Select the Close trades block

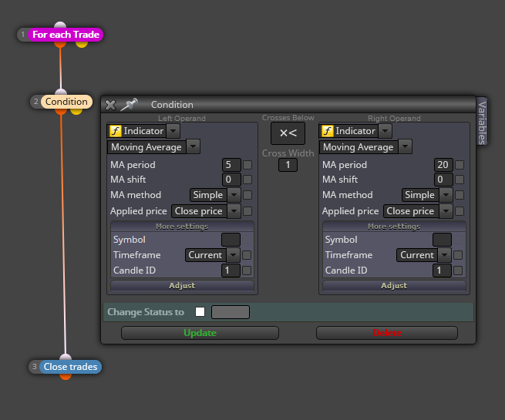click(x=70, y=367)
